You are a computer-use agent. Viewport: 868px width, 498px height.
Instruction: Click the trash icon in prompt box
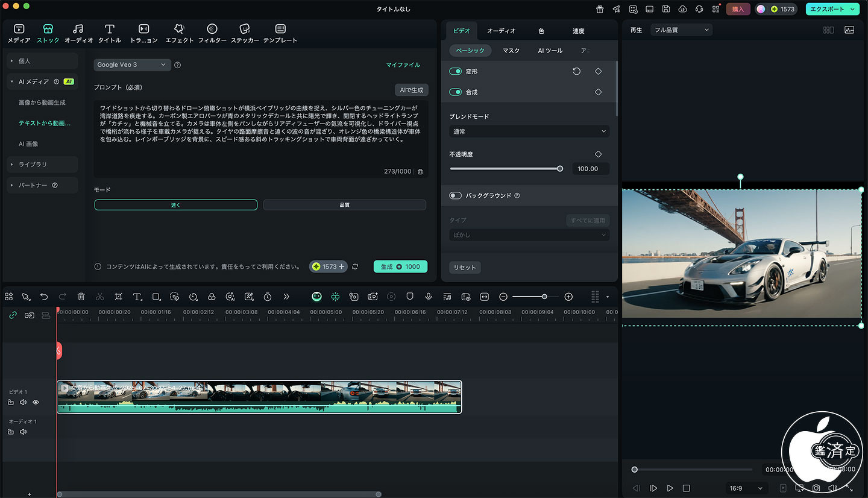pos(420,171)
